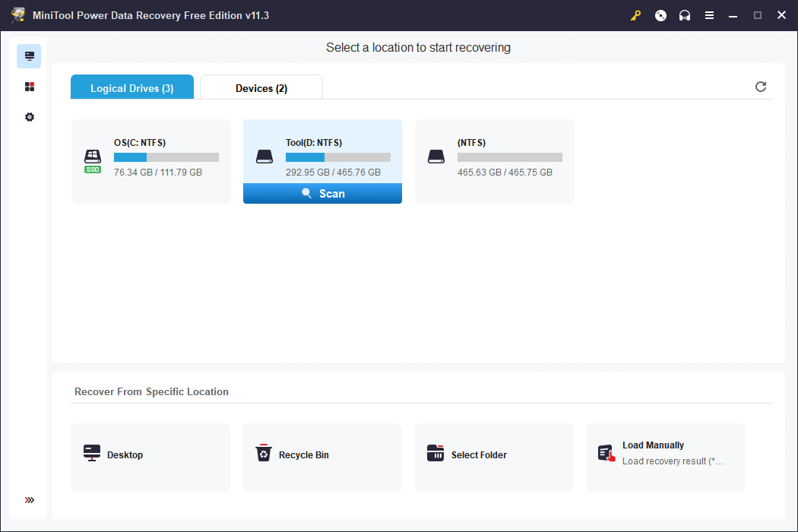Click the Load Manually icon

(x=606, y=453)
